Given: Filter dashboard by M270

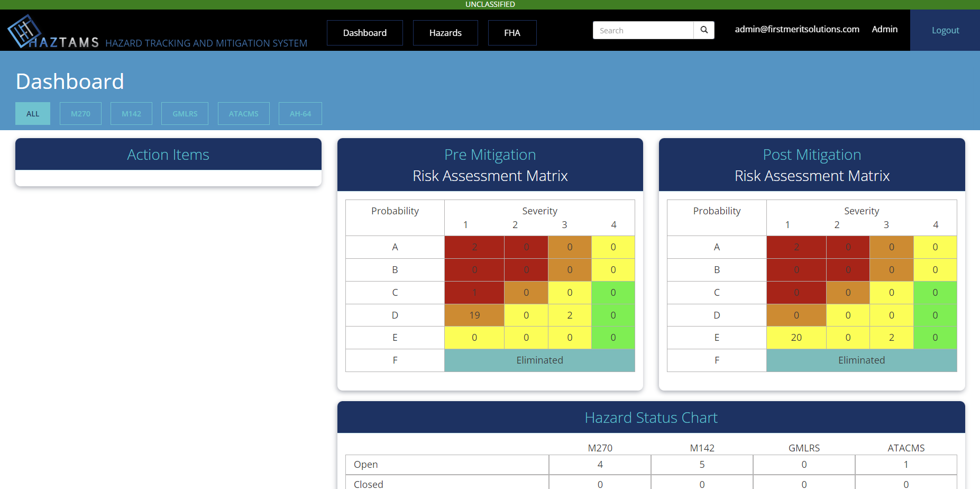Looking at the screenshot, I should [80, 114].
